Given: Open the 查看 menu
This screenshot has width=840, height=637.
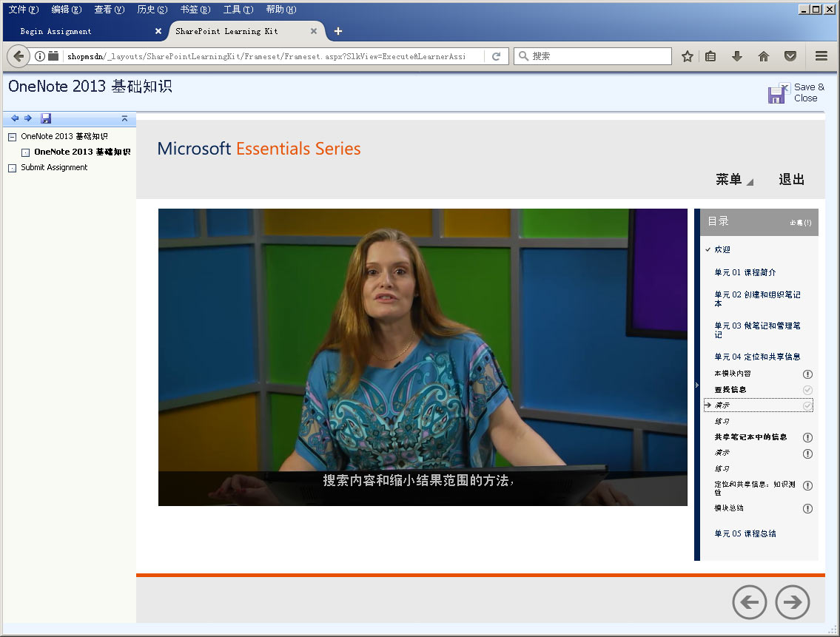Looking at the screenshot, I should tap(110, 10).
